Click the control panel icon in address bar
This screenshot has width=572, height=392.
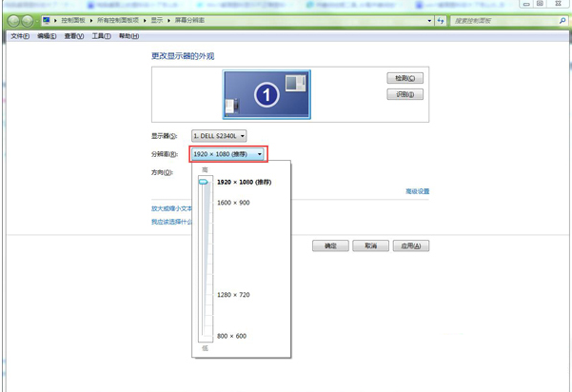tap(47, 20)
